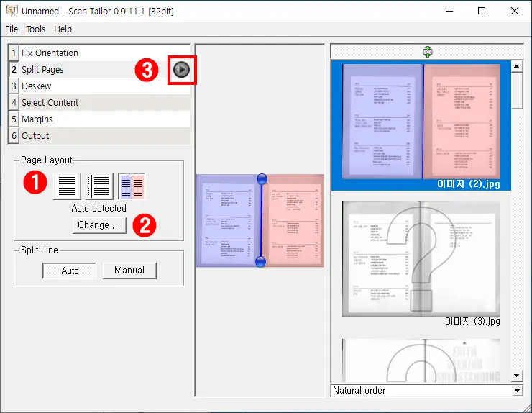Viewport: 532px width, 413px height.
Task: Open the File menu
Action: coord(12,29)
